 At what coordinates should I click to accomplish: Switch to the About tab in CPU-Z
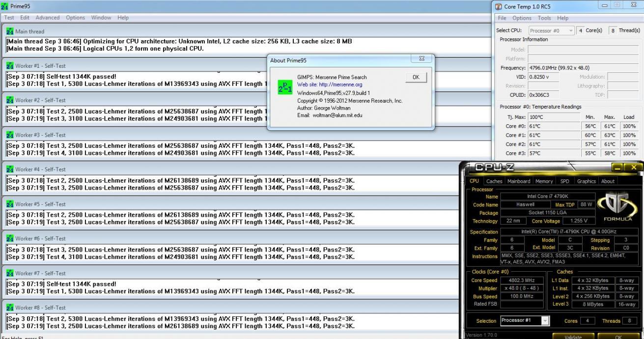click(608, 181)
